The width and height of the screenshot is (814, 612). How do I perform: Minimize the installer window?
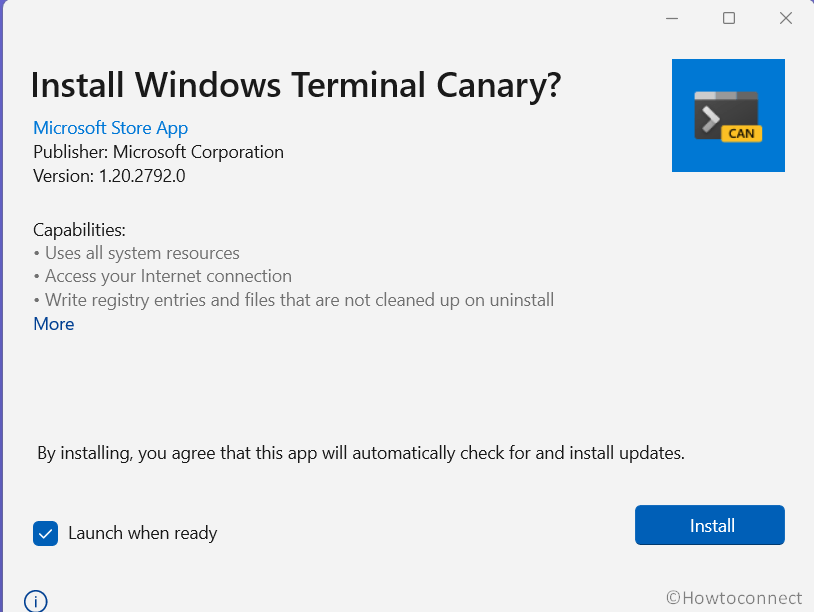[x=671, y=17]
